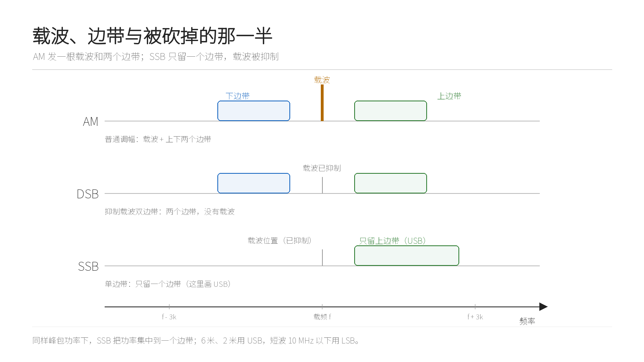
Task: Click the blue 下边带 label
Action: pos(237,96)
